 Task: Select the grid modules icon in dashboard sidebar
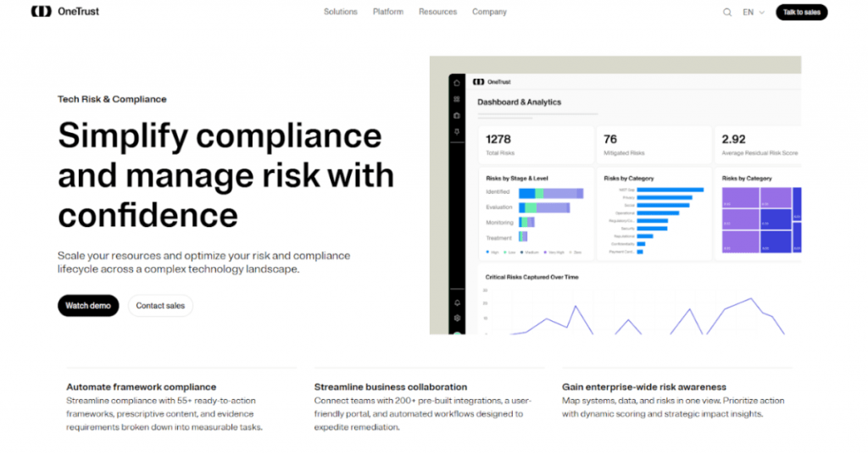click(x=457, y=99)
